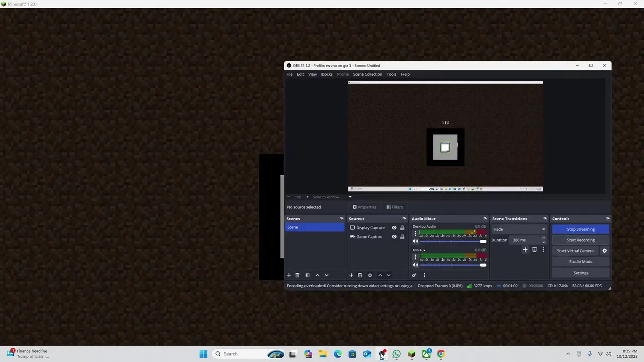The width and height of the screenshot is (644, 362).
Task: Decrease transition duration with down stepper
Action: (x=543, y=242)
